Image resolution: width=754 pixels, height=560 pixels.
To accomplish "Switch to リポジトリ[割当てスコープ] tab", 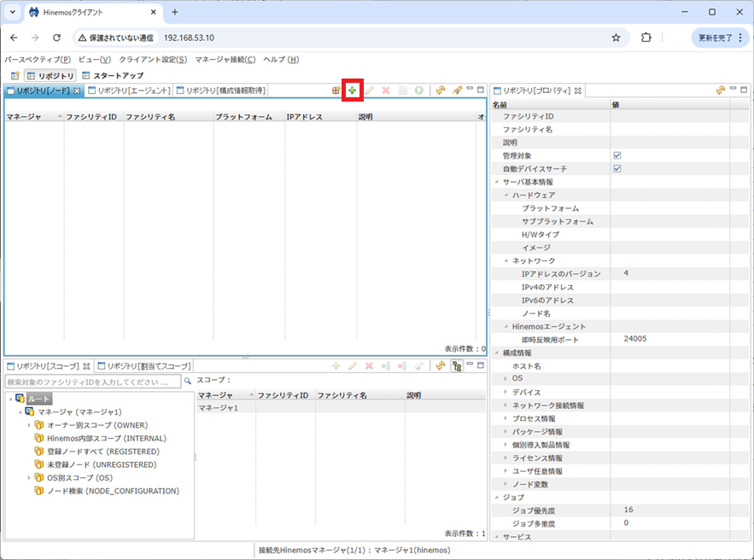I will point(144,366).
